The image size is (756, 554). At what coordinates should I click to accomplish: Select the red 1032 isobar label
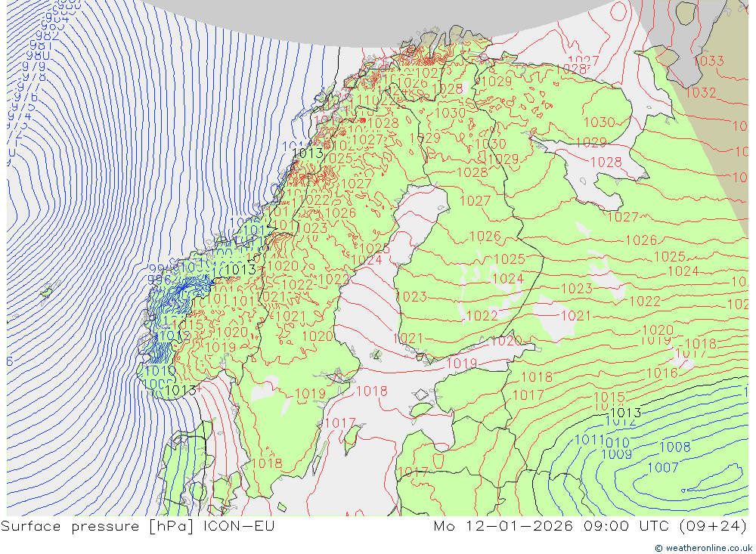click(701, 92)
